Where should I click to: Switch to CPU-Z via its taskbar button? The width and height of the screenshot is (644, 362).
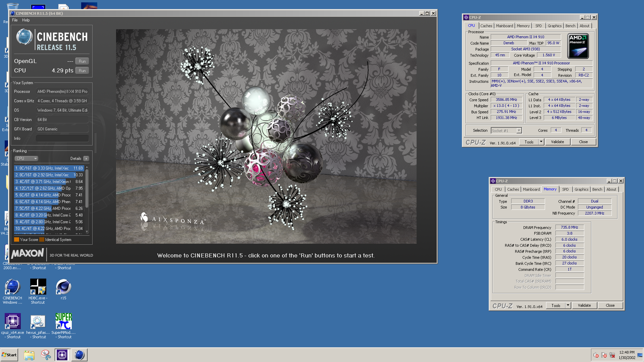tap(62, 355)
